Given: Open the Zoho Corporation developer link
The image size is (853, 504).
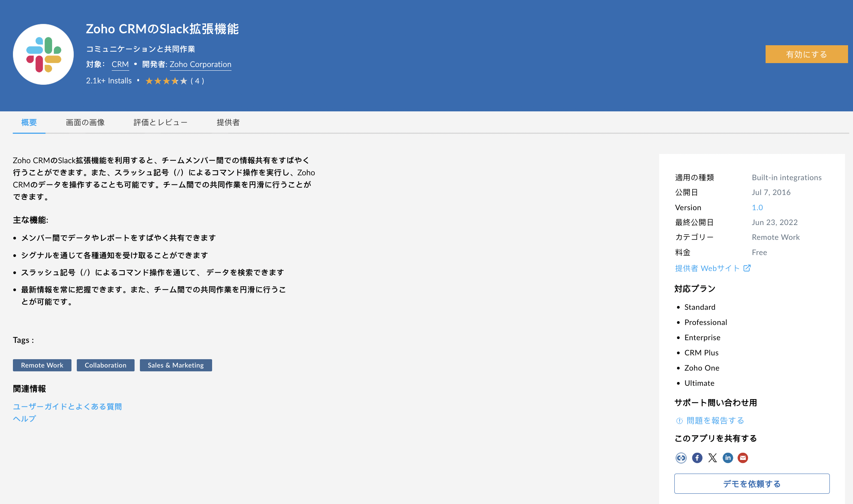Looking at the screenshot, I should pyautogui.click(x=200, y=64).
